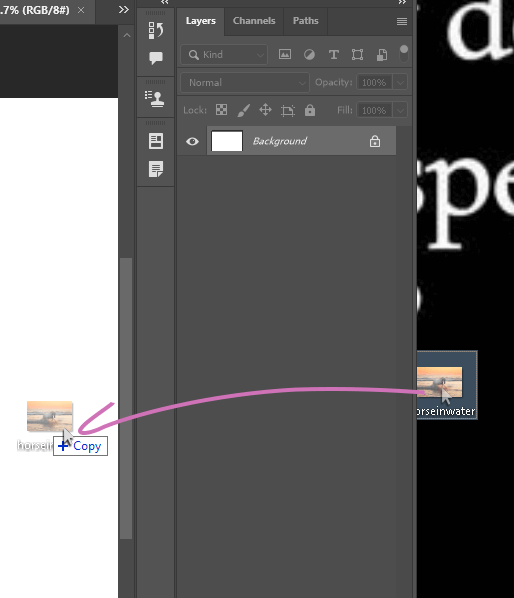Screen dimensions: 514x598
Task: Open the Layers panel menu
Action: click(x=402, y=21)
